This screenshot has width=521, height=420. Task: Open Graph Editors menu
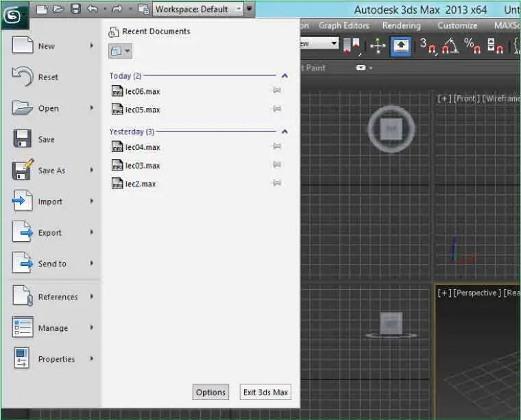(344, 25)
